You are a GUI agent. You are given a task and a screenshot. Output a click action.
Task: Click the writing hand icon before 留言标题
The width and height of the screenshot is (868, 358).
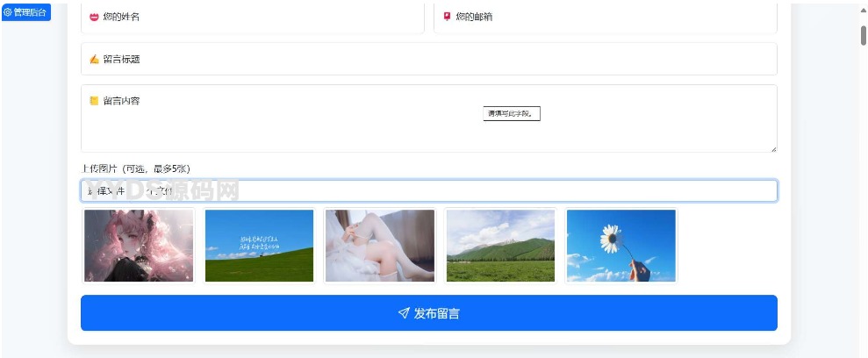(94, 60)
